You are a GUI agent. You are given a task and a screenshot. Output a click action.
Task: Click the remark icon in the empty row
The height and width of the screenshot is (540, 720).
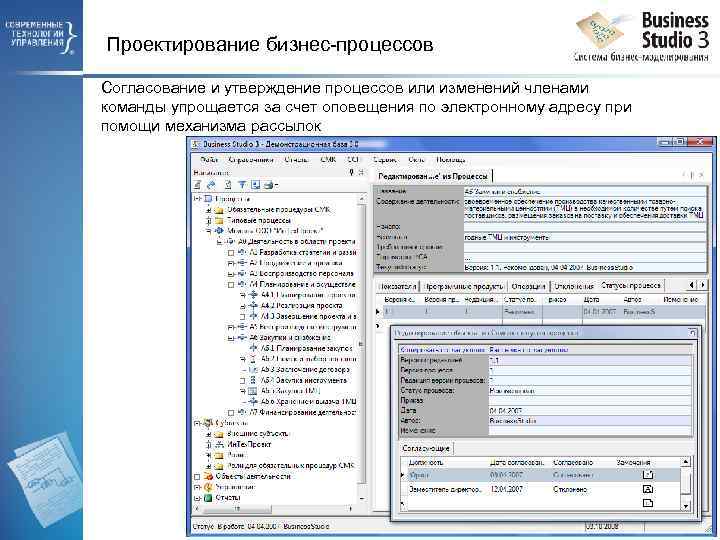coord(648,503)
